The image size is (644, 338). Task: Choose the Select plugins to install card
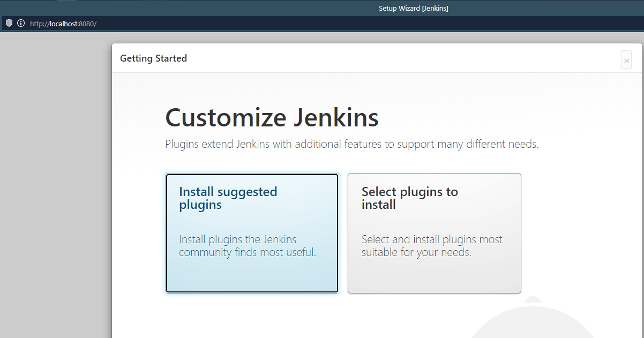point(435,233)
